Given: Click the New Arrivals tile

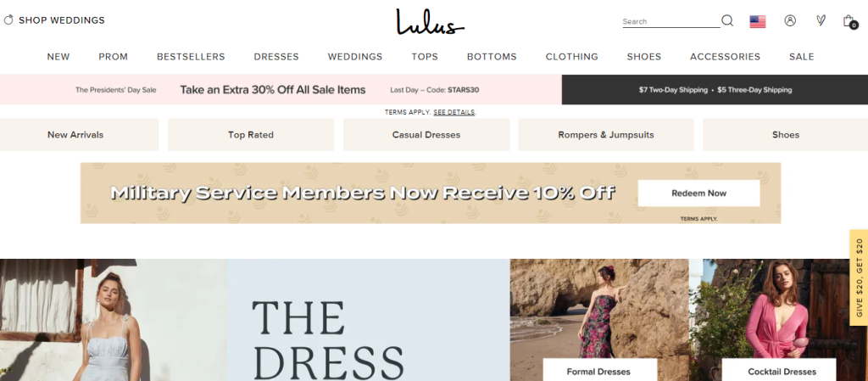Looking at the screenshot, I should (75, 135).
